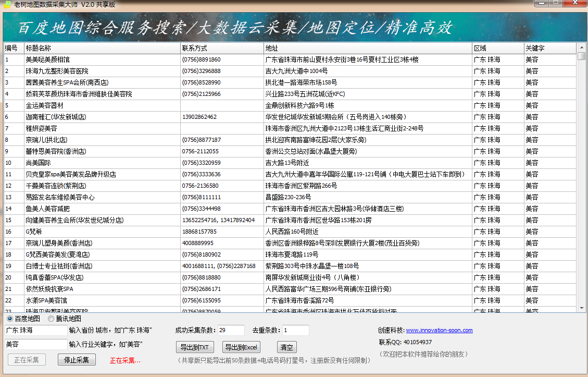This screenshot has height=377, width=588.
Task: Select row G梵希
Action: 290,232
